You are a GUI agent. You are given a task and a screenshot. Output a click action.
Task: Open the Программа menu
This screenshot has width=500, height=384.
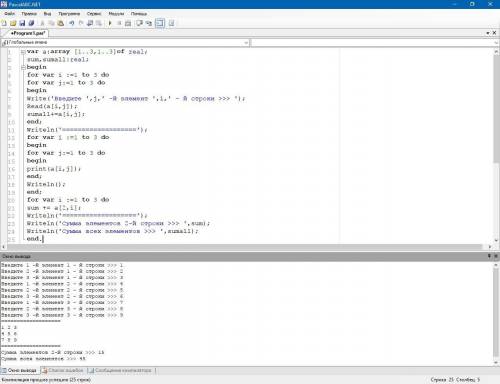click(x=69, y=14)
